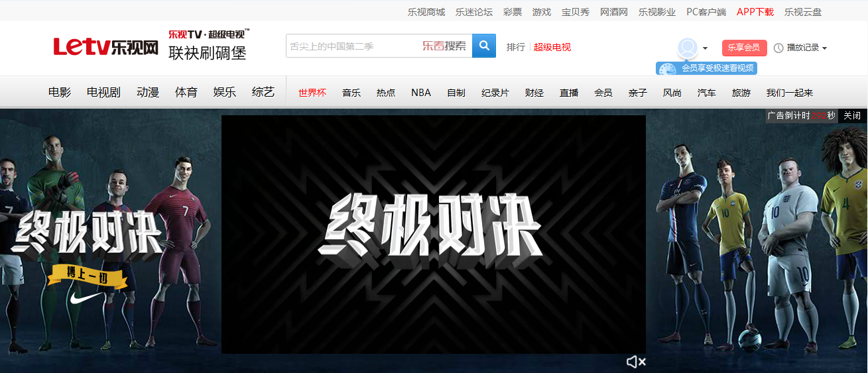Open the 播放记录 dropdown
Image resolution: width=868 pixels, height=373 pixels.
point(800,48)
